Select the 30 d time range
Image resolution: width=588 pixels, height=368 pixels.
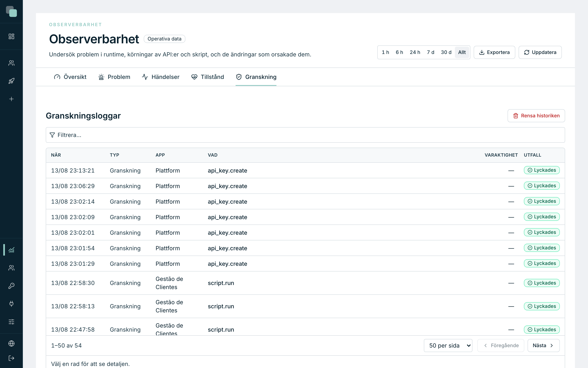(446, 52)
